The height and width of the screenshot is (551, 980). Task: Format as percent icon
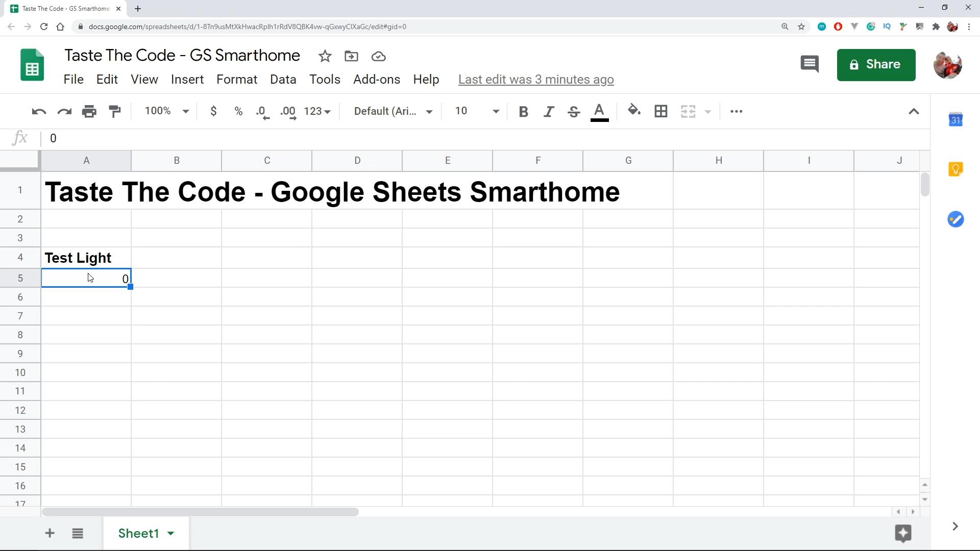[238, 111]
